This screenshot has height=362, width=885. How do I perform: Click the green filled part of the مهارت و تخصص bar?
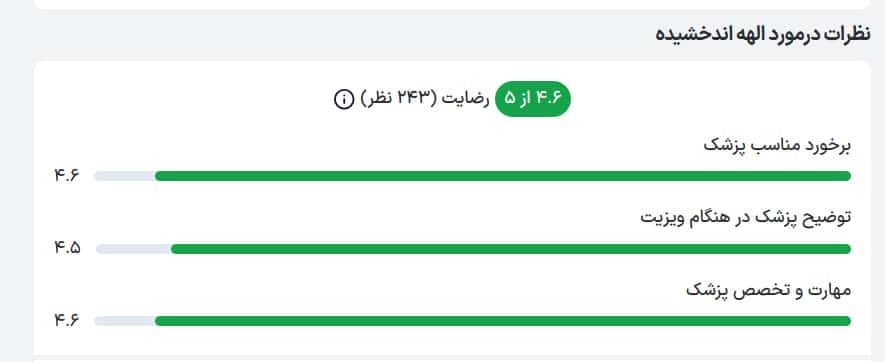[x=502, y=321]
